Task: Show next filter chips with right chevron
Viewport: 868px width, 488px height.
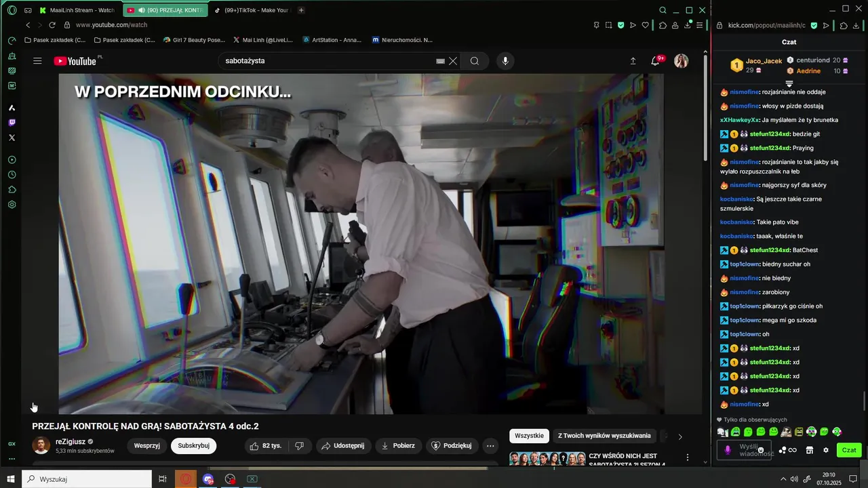Action: 680,436
